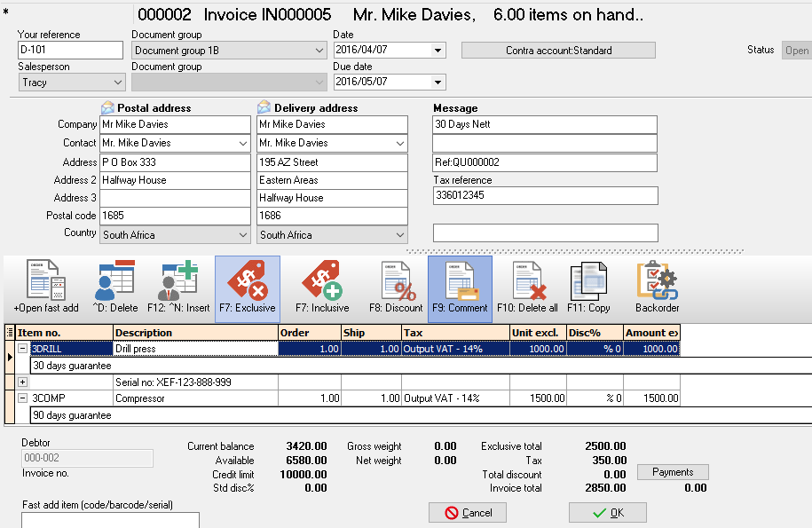Click the Contra account Standard button
812x528 pixels.
[558, 51]
